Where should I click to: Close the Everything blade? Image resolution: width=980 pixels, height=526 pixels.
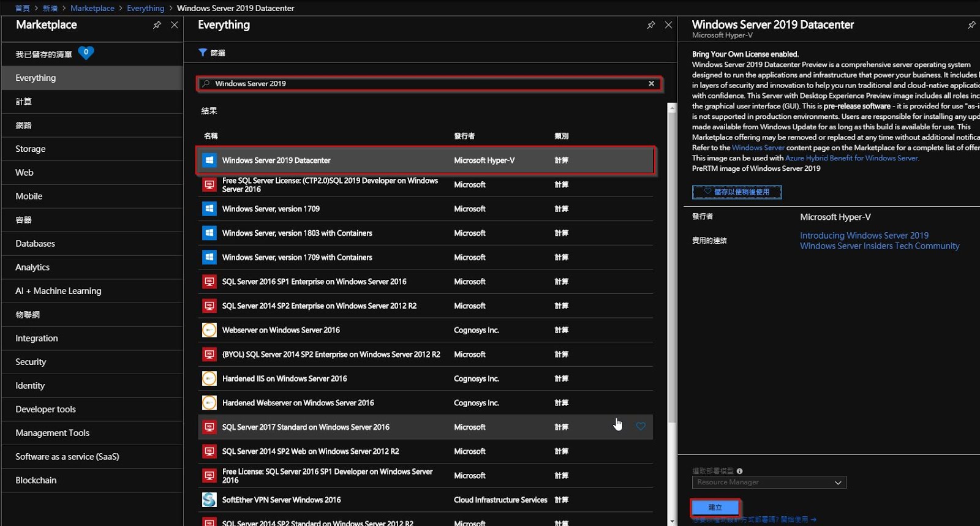[668, 25]
